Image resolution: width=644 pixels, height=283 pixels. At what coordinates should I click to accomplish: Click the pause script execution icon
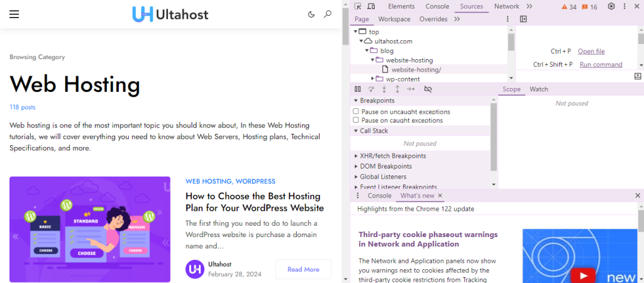click(x=358, y=89)
